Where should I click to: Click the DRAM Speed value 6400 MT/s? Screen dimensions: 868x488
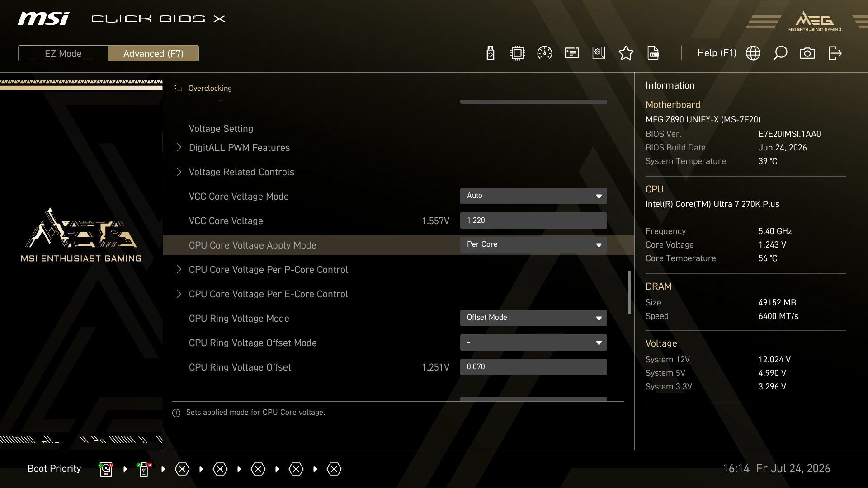coord(778,316)
